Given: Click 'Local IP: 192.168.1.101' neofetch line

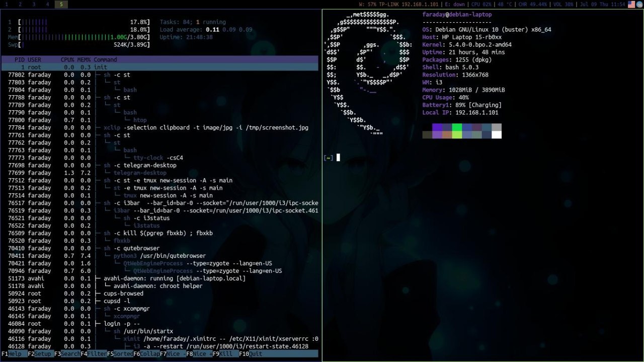Looking at the screenshot, I should pyautogui.click(x=460, y=112).
